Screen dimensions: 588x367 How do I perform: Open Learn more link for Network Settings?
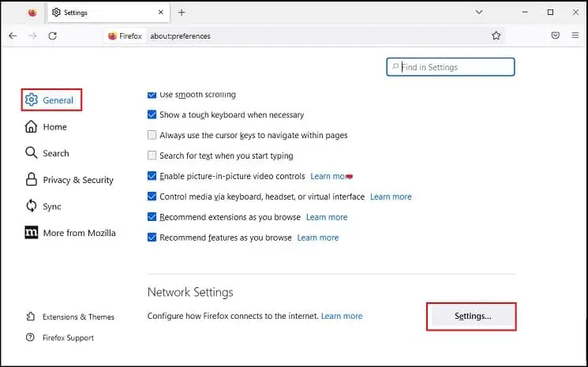(x=342, y=316)
